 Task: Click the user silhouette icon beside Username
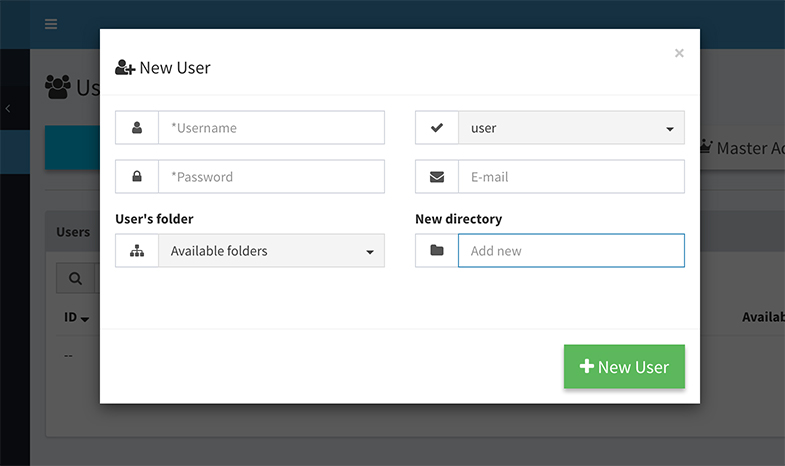click(x=137, y=128)
